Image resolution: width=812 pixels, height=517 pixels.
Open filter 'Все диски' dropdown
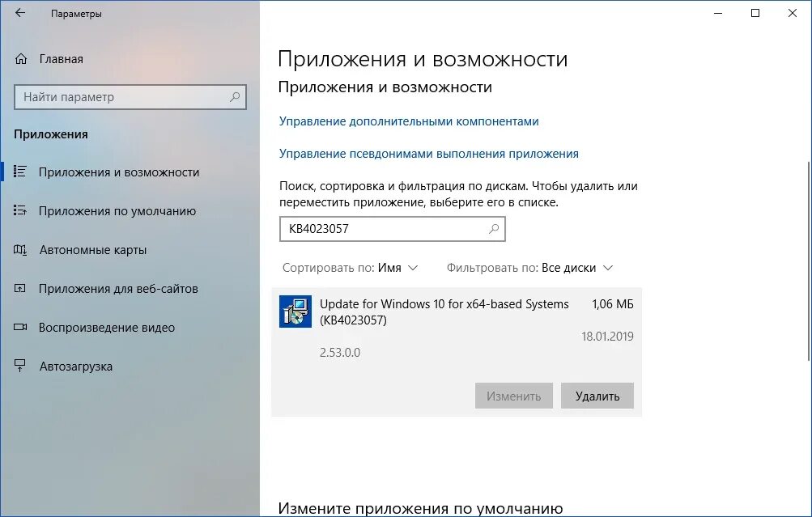click(577, 268)
